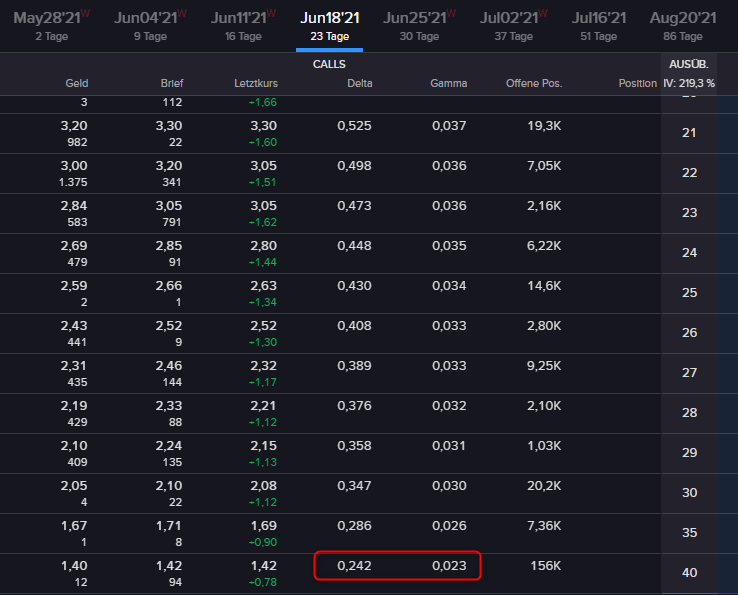Click the Offene Pos. column header

coord(534,83)
